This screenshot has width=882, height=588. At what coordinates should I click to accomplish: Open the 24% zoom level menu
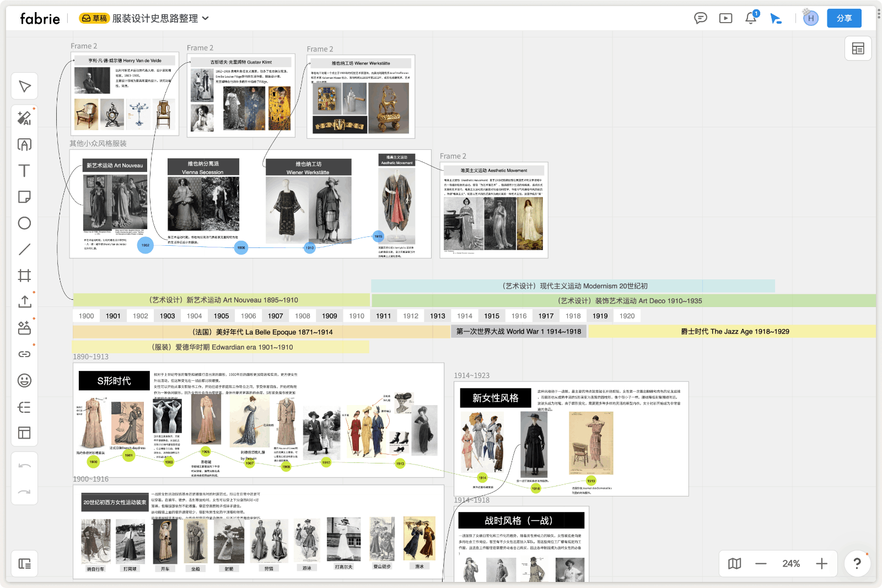(791, 563)
